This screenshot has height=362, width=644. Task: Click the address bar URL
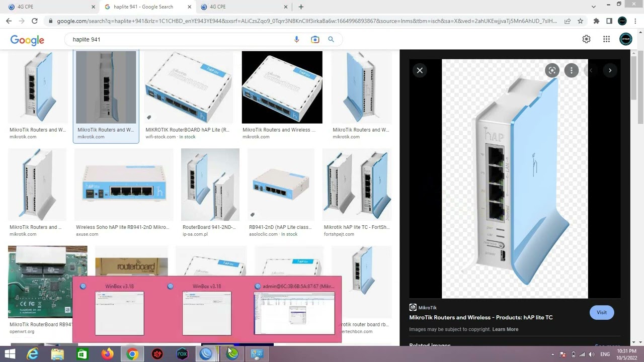pos(307,21)
